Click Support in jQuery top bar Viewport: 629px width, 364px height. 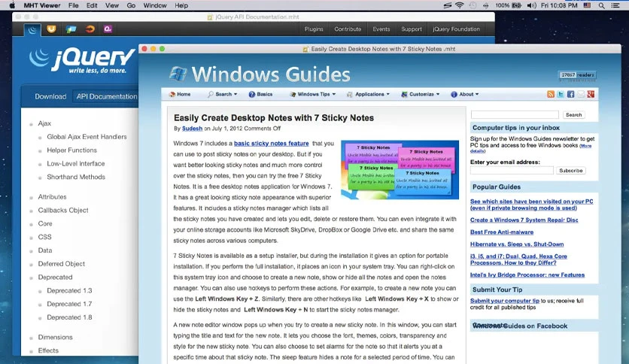(x=411, y=29)
